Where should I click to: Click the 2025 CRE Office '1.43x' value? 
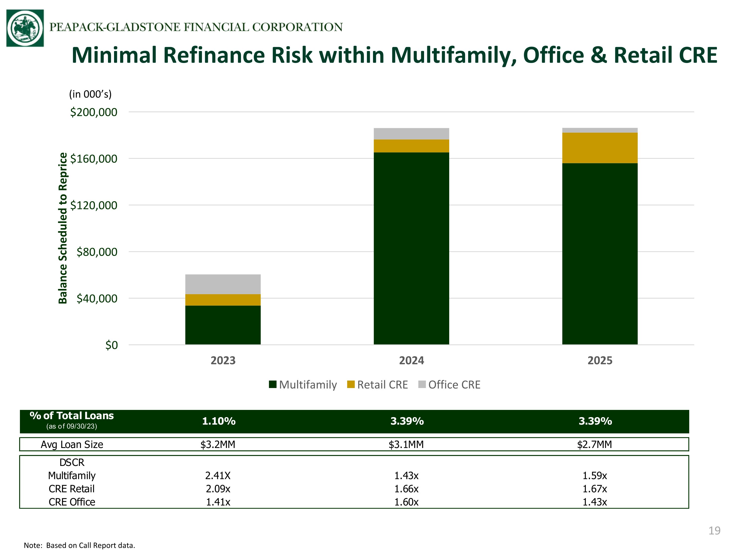pos(595,502)
